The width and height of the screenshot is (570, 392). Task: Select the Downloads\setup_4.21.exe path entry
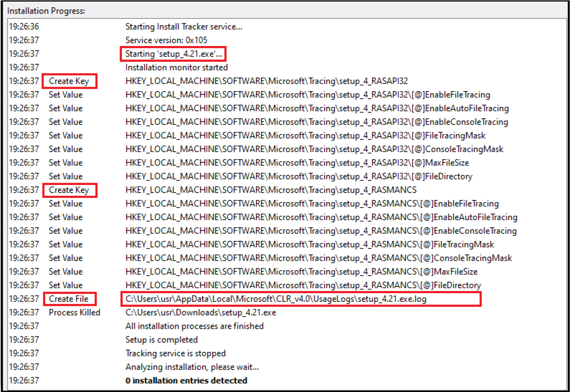[200, 312]
